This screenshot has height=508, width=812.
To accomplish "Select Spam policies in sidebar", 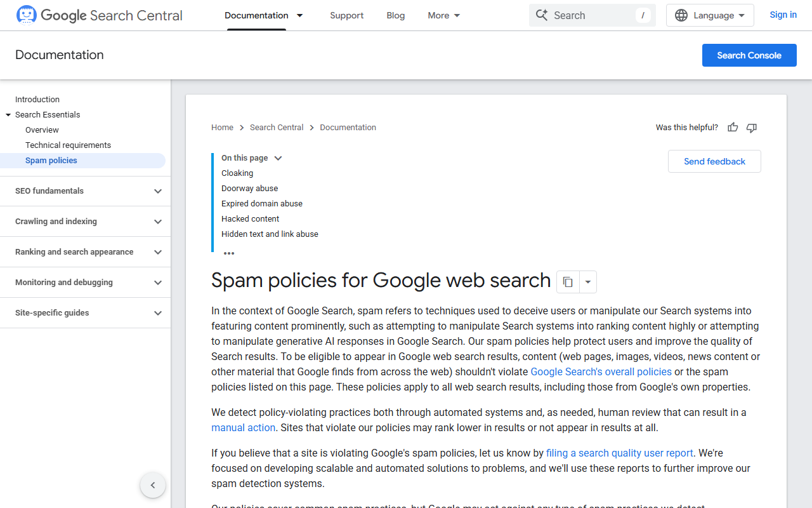I will [x=82, y=161].
